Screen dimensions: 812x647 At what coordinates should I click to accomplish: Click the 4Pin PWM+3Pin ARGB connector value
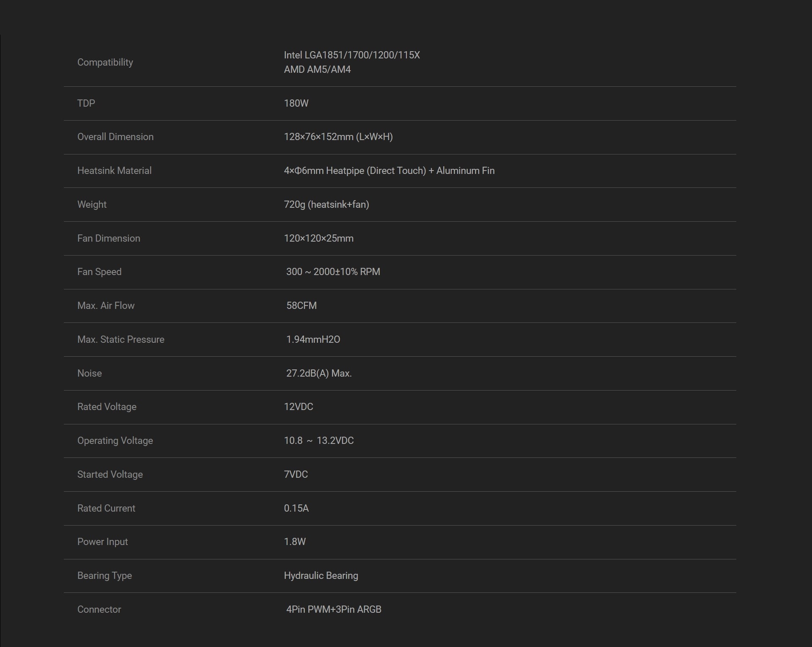coord(334,609)
